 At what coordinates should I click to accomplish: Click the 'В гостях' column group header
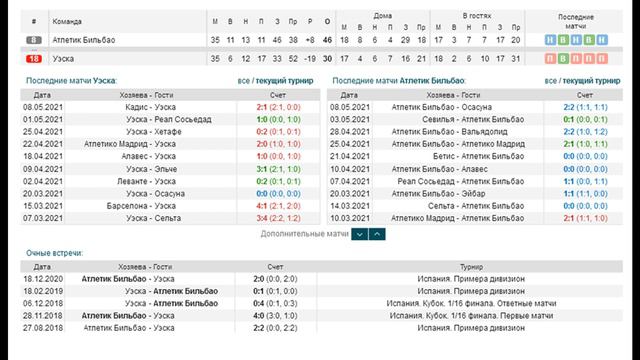click(477, 16)
